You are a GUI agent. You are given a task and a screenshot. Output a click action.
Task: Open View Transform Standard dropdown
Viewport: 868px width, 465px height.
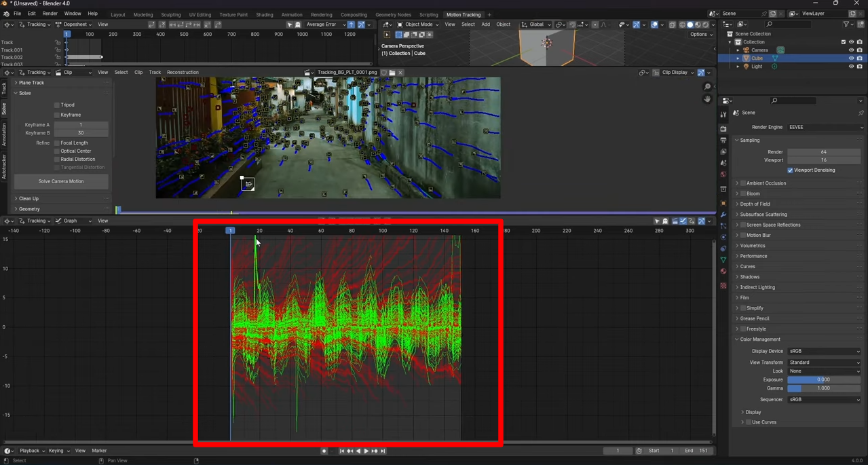(825, 362)
